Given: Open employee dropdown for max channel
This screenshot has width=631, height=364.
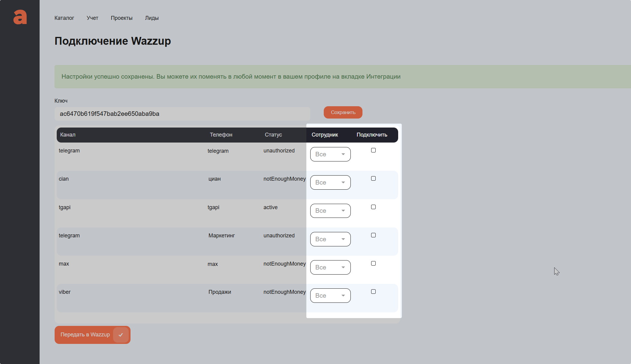Looking at the screenshot, I should point(330,267).
